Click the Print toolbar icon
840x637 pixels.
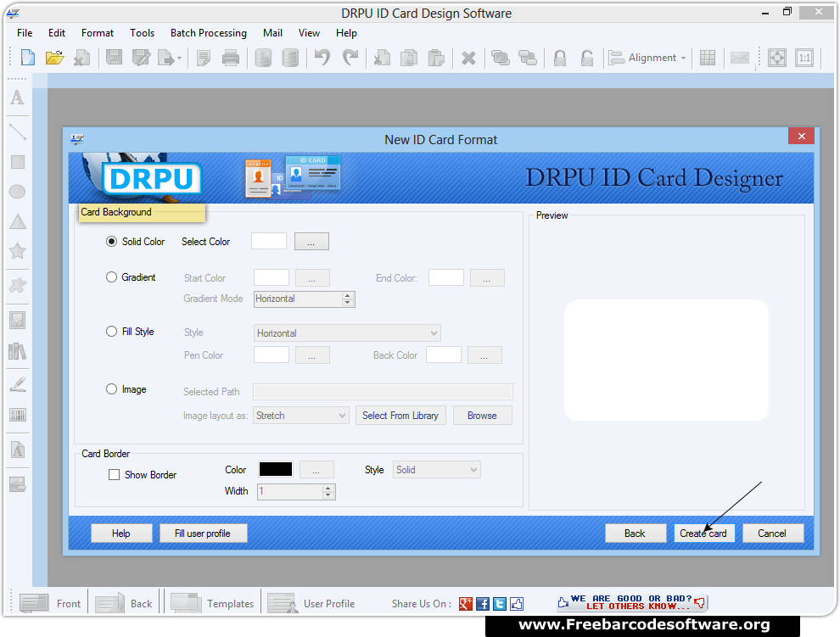point(230,58)
